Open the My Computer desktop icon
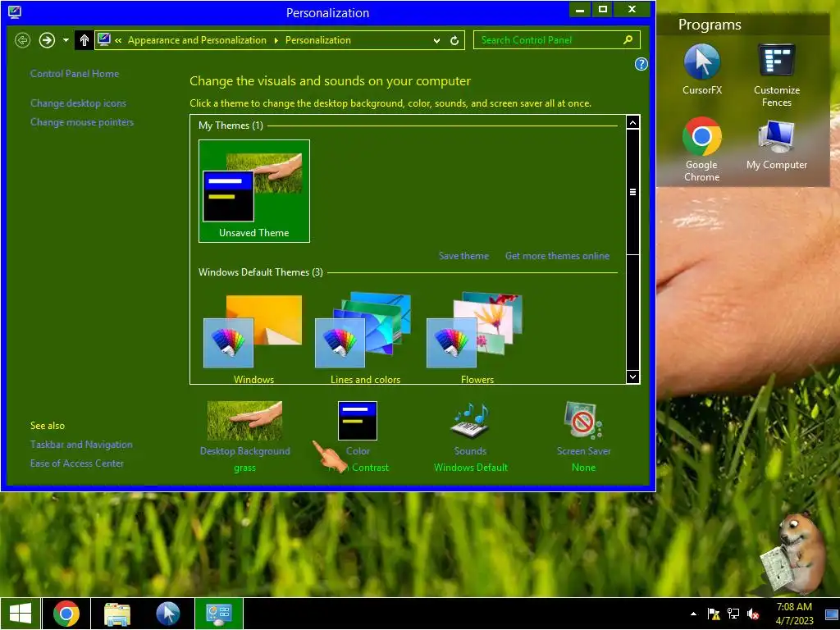The height and width of the screenshot is (630, 840). [776, 144]
